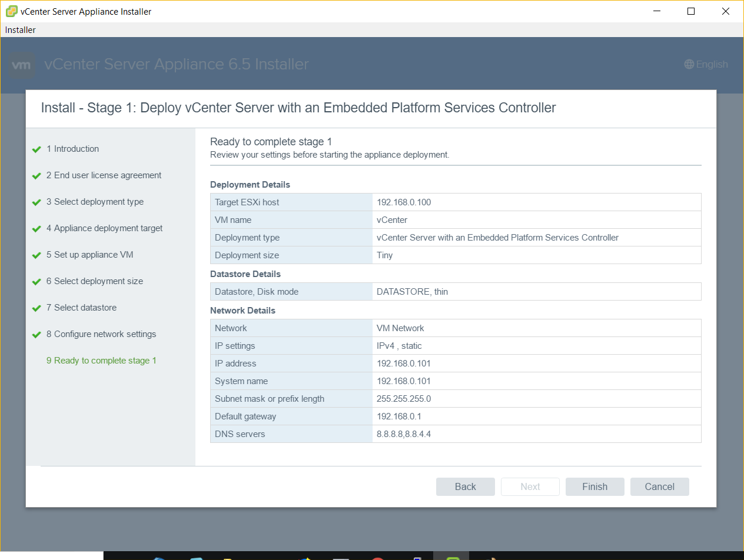Click the Deployment type row label

(247, 238)
